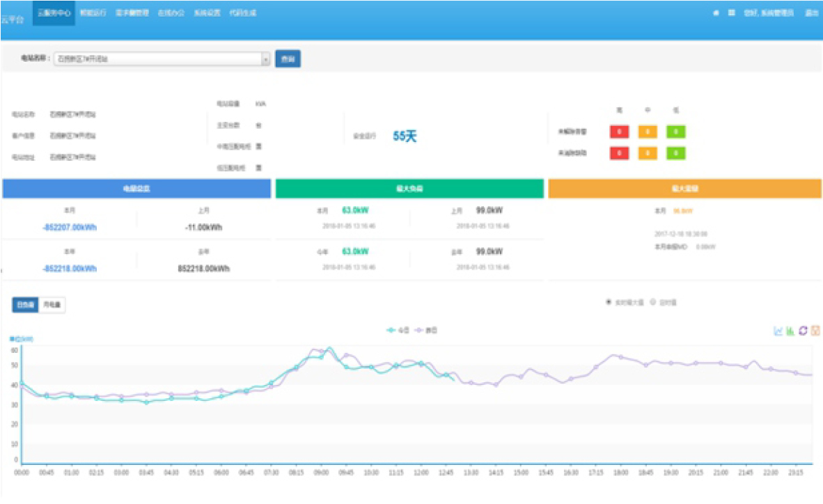
Task: Click orange badge in first alarm row
Action: (648, 132)
